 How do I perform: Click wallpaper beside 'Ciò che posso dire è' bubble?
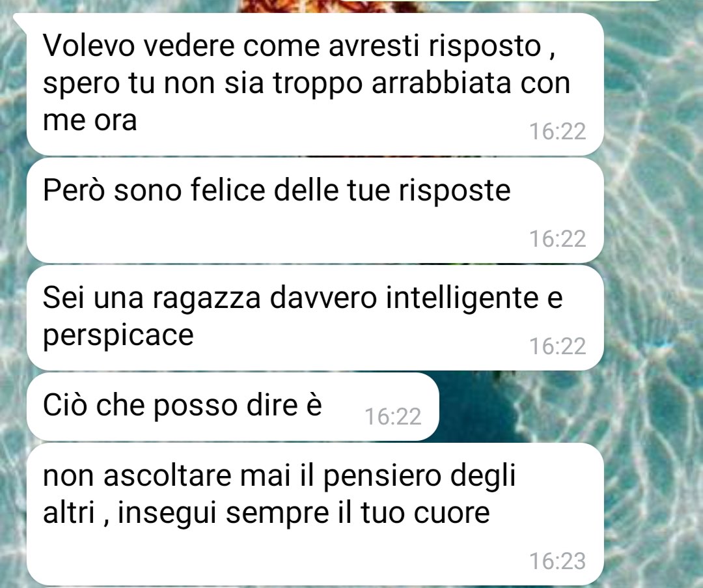tap(520, 407)
